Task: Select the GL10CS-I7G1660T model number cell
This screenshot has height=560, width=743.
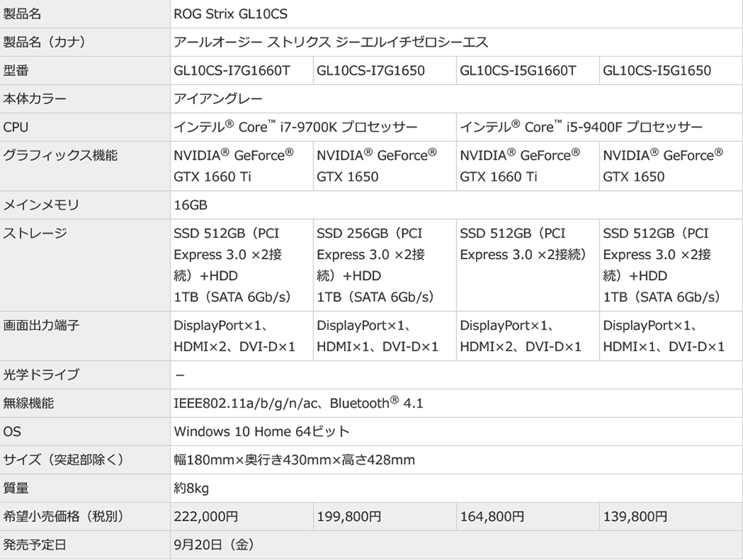Action: (231, 70)
